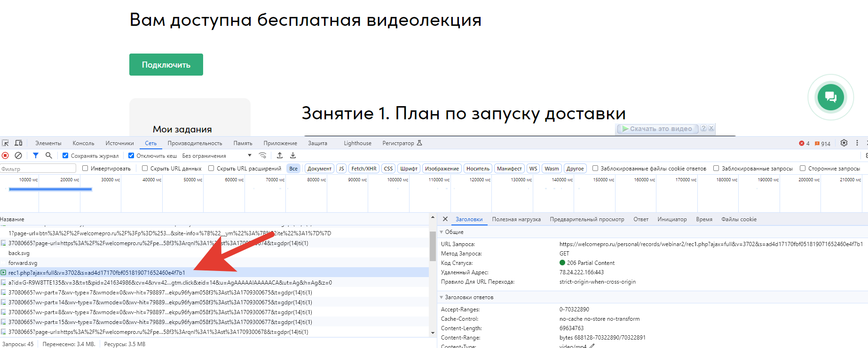868x348 pixels.
Task: Click the edit pencil next to Content-Type
Action: point(592,346)
